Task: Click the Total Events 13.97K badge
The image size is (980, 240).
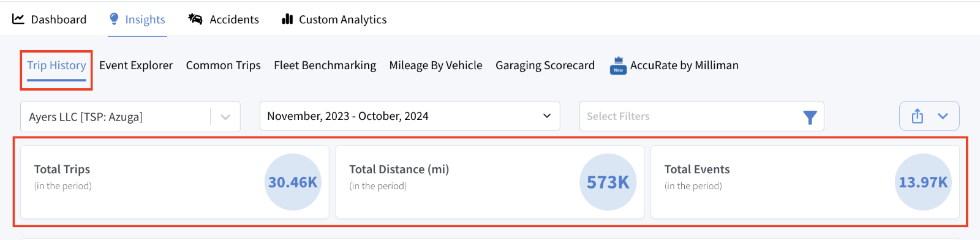Action: (923, 182)
